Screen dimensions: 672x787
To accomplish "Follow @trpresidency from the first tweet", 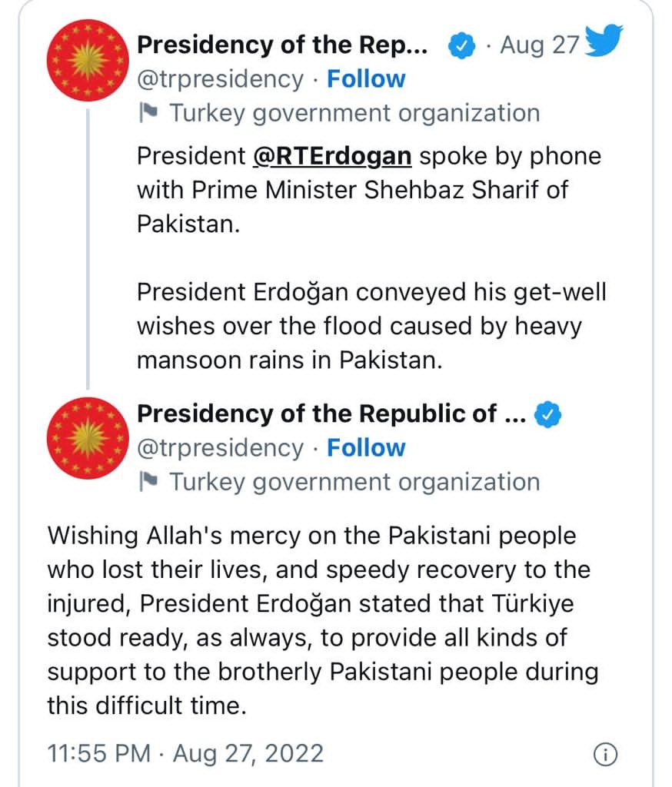I will coord(366,79).
